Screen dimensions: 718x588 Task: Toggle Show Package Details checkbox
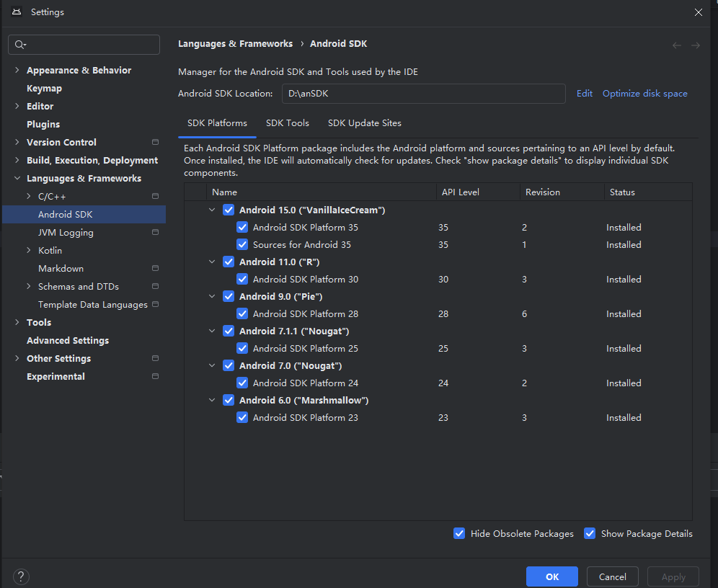(x=590, y=533)
